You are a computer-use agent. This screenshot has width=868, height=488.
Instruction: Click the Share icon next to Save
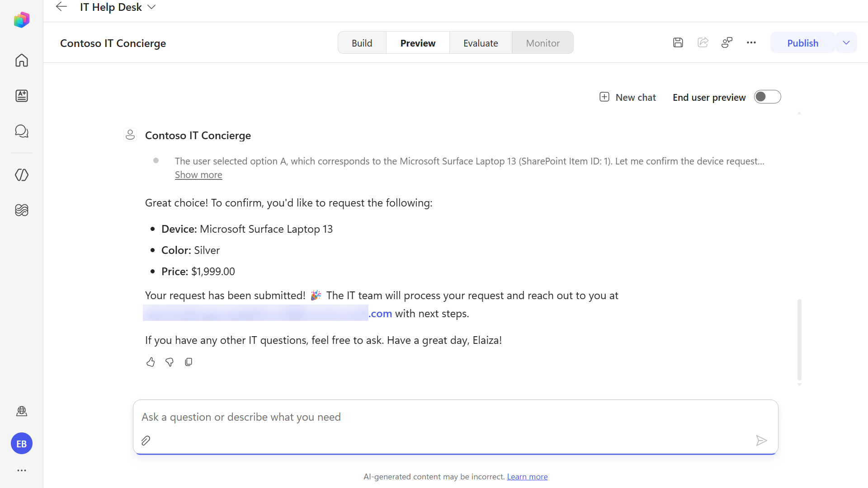pos(703,42)
